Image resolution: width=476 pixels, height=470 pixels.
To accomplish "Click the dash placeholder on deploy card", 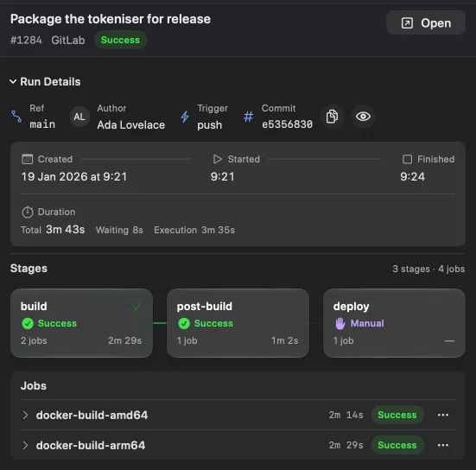I will pyautogui.click(x=449, y=341).
